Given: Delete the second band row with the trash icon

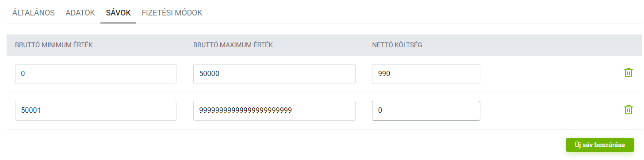Looking at the screenshot, I should click(628, 110).
